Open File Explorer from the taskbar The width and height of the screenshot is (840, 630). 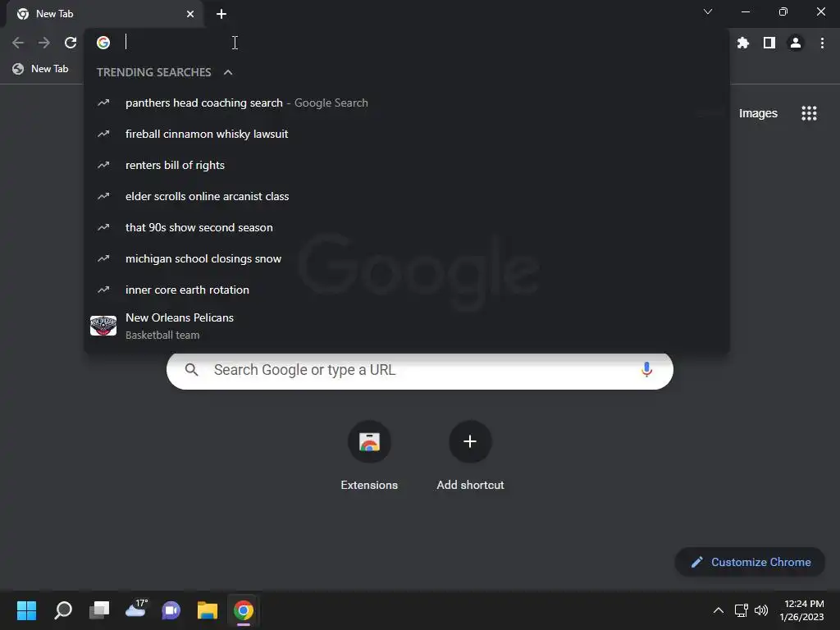pos(208,610)
